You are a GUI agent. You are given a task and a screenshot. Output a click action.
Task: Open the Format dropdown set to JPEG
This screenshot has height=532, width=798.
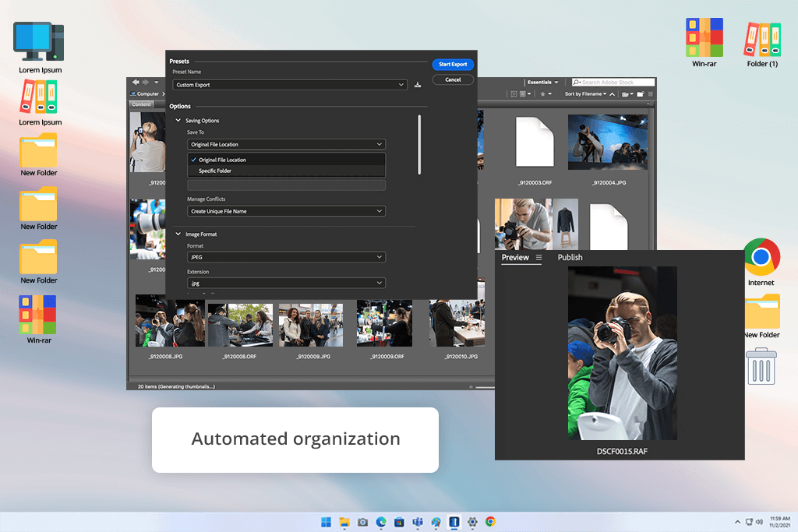pos(286,257)
